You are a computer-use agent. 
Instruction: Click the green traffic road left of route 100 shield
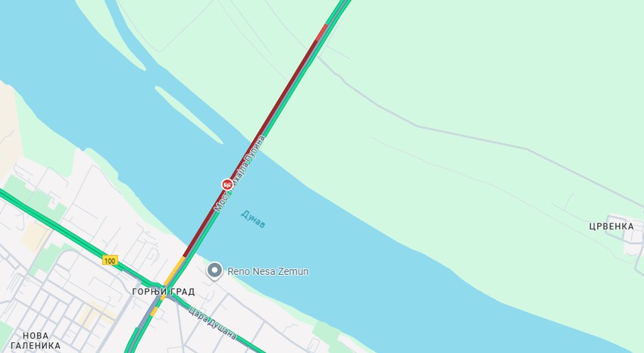49,223
